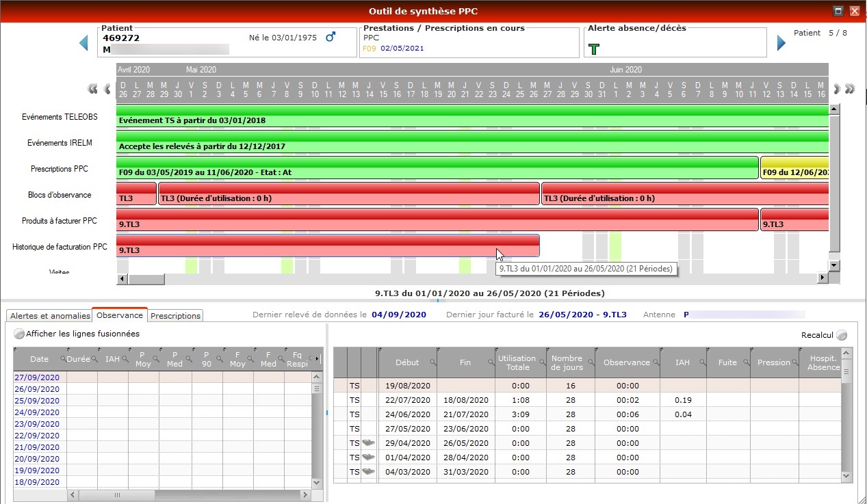Click timeline horizontal scrollbar right arrow
The height and width of the screenshot is (504, 867).
[x=823, y=278]
